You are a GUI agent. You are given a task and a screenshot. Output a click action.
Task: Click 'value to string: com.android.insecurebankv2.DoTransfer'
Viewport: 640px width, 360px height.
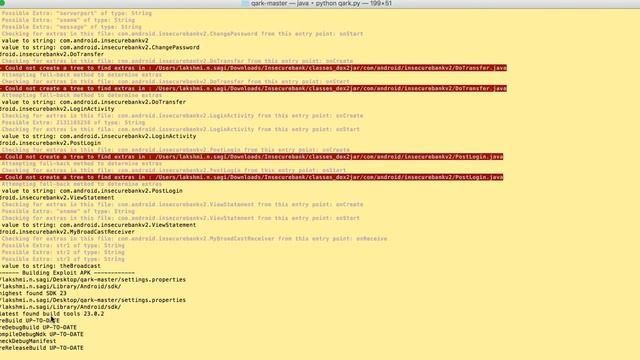click(x=93, y=102)
